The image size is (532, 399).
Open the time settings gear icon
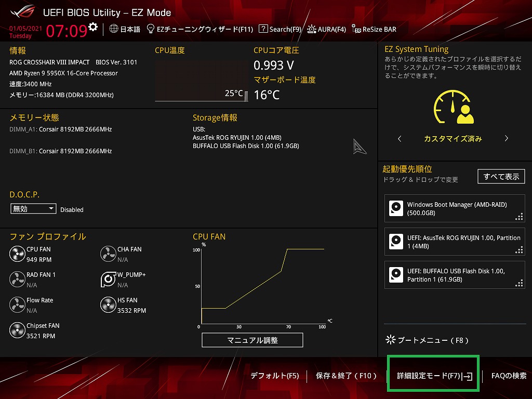[93, 27]
